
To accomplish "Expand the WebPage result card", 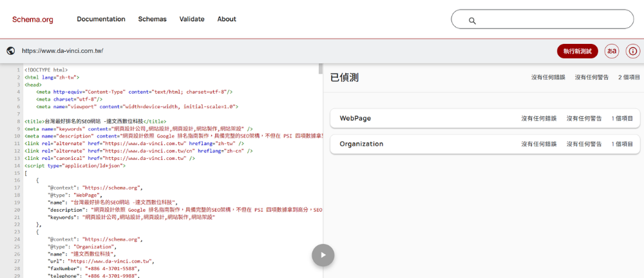I will click(485, 119).
